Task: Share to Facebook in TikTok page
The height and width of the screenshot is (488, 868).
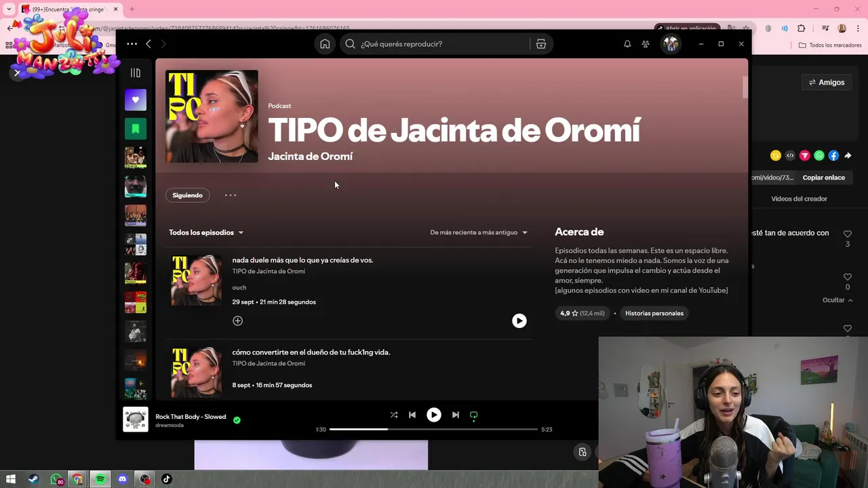Action: 833,155
